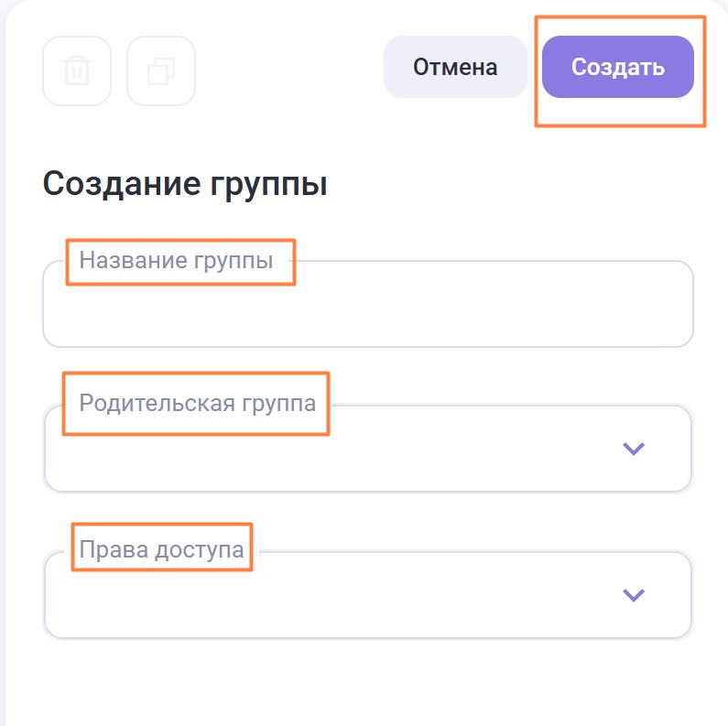The image size is (728, 726).
Task: Delete the group using the bin icon
Action: click(x=77, y=70)
